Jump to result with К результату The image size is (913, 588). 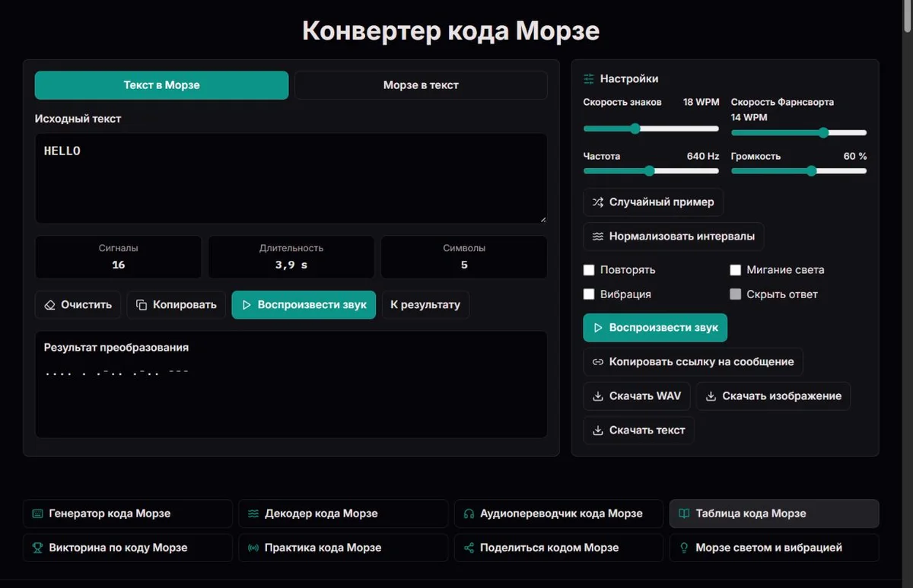pos(425,305)
